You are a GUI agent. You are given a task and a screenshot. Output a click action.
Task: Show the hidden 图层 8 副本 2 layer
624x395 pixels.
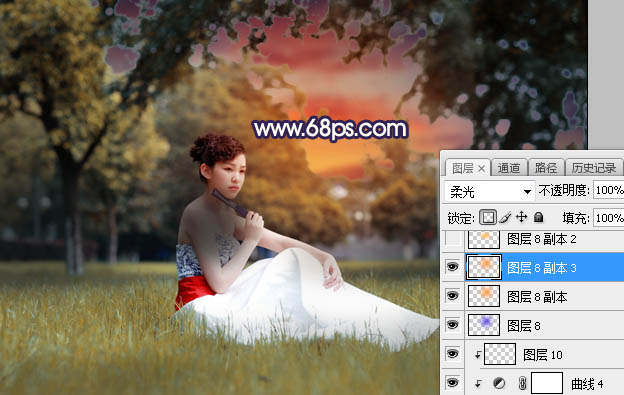point(453,239)
